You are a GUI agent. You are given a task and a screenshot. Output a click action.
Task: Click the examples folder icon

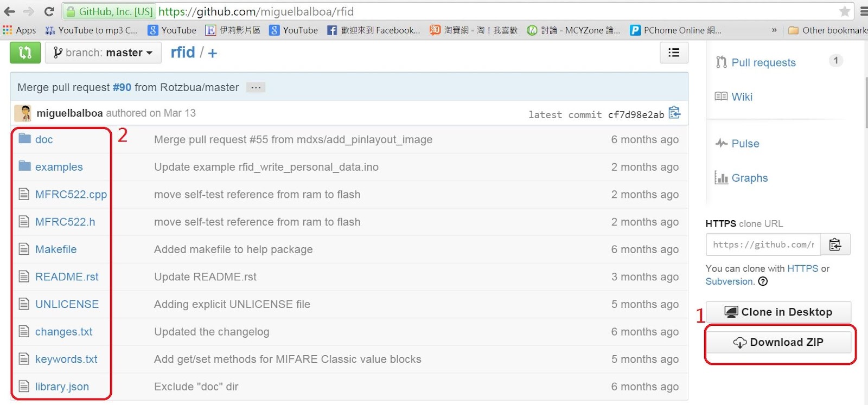tap(24, 165)
